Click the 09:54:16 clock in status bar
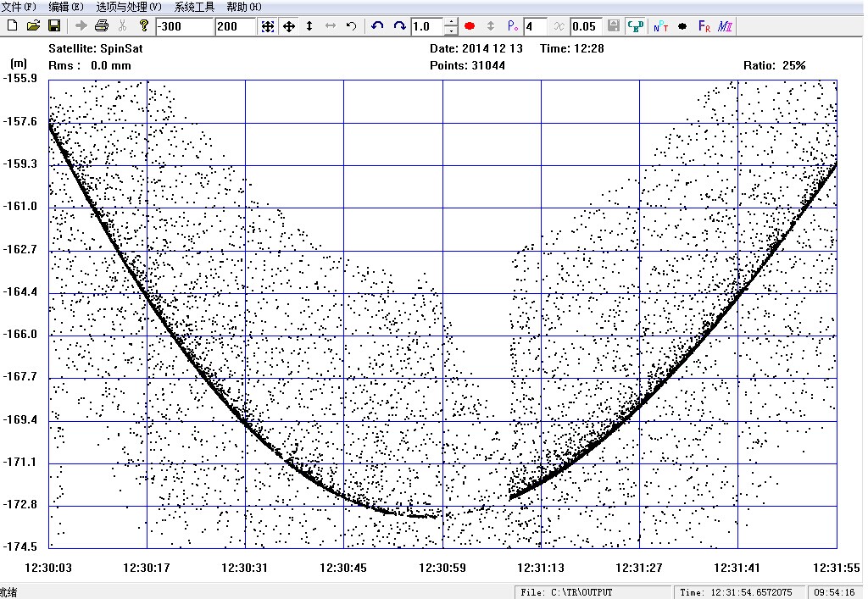The height and width of the screenshot is (599, 868). click(x=834, y=592)
